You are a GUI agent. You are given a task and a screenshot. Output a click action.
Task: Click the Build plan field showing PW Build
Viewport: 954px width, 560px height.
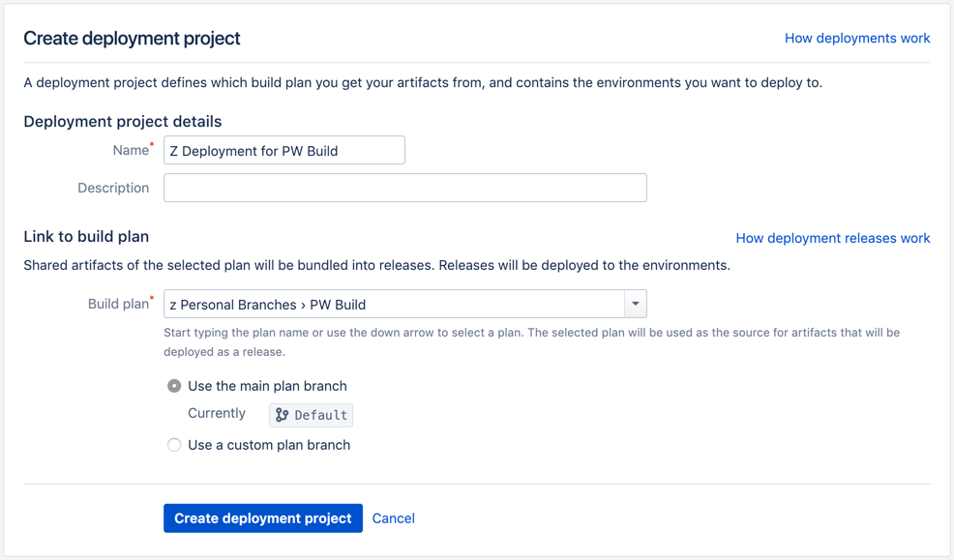(x=394, y=304)
